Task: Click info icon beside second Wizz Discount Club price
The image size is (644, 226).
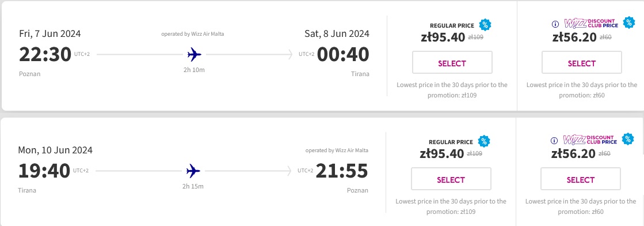Action: 554,140
